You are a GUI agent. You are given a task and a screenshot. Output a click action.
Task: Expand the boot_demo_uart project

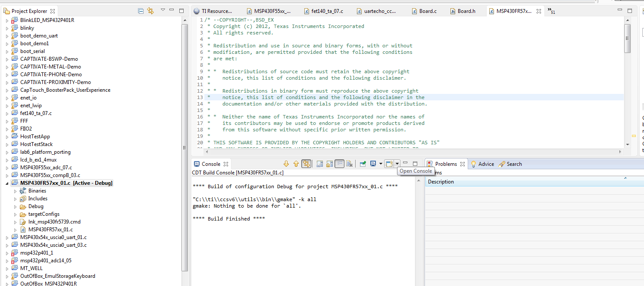(7, 36)
